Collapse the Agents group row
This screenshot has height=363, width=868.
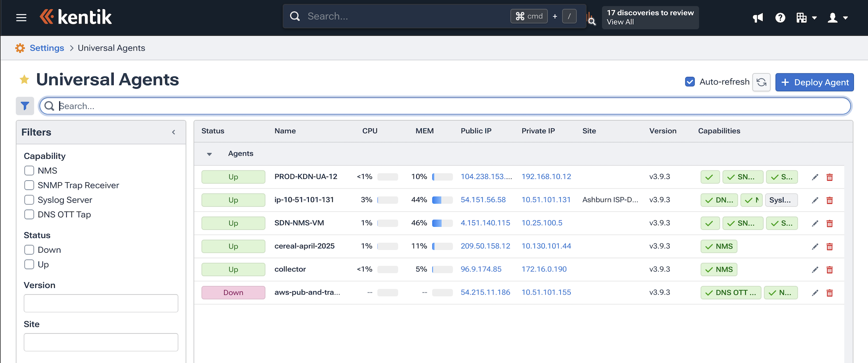coord(209,154)
